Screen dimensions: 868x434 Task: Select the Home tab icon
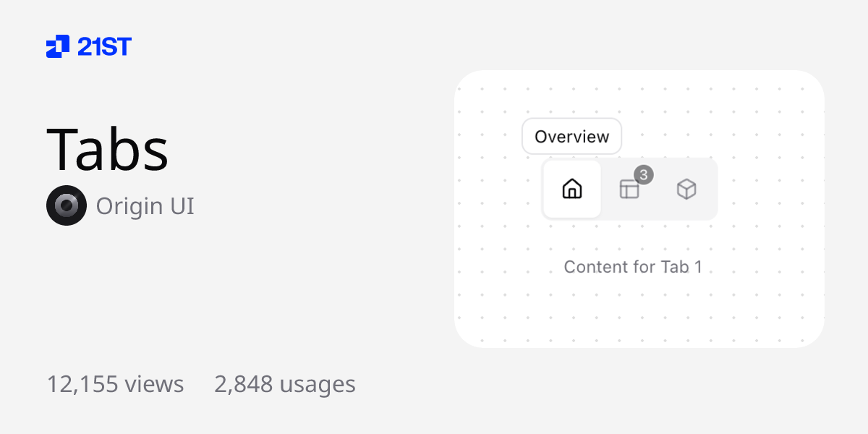[572, 190]
